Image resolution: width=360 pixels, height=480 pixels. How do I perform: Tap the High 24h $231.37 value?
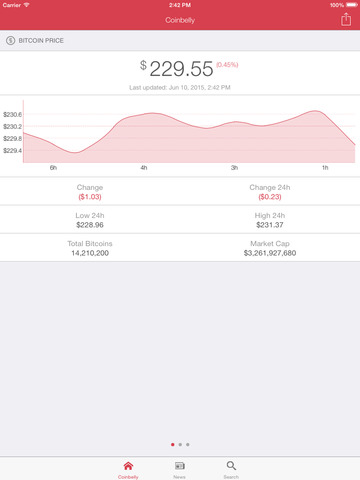[x=270, y=225]
